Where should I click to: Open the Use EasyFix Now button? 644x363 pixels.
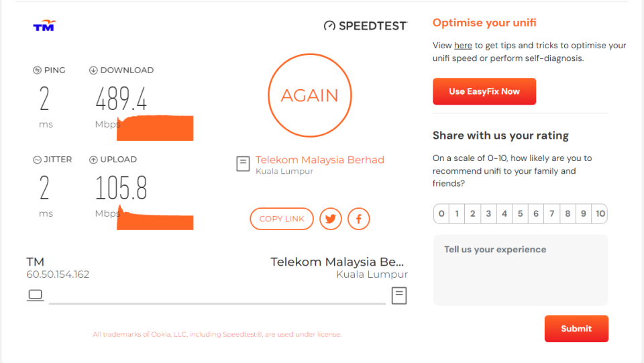[x=484, y=91]
